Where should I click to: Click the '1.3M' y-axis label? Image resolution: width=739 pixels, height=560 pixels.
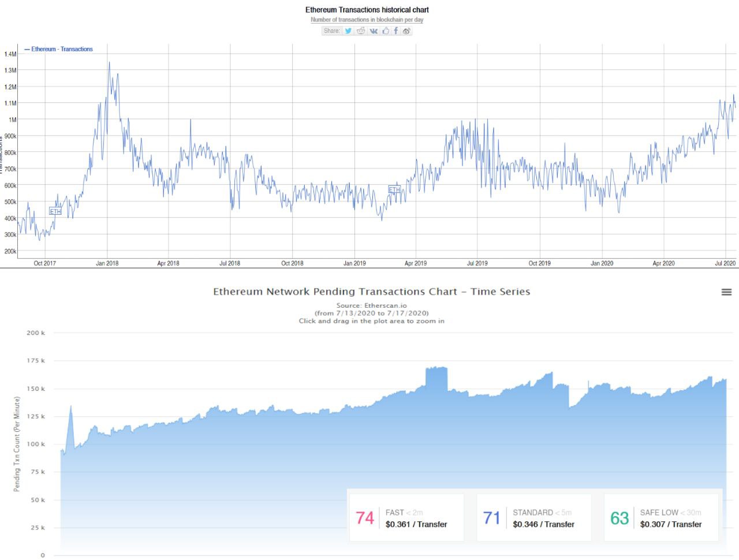click(x=10, y=70)
